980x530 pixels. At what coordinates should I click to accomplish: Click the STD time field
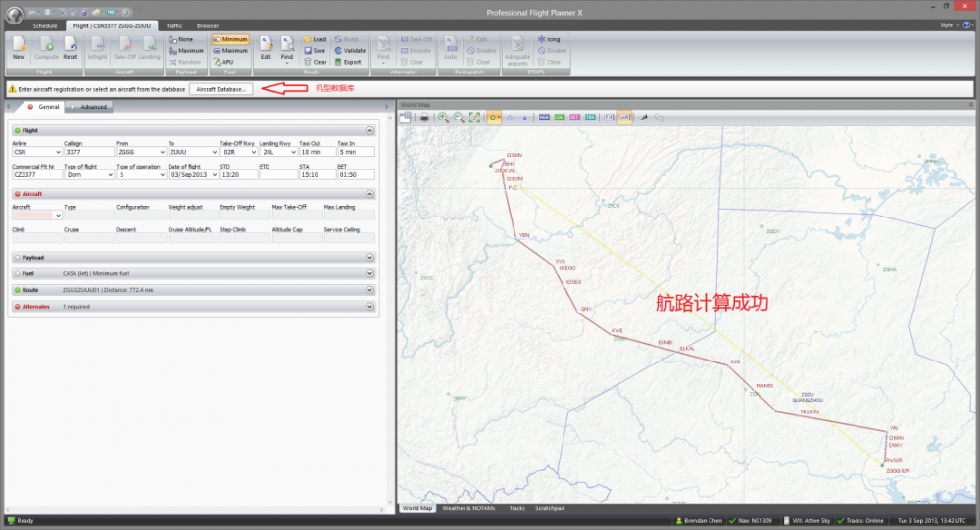click(239, 175)
